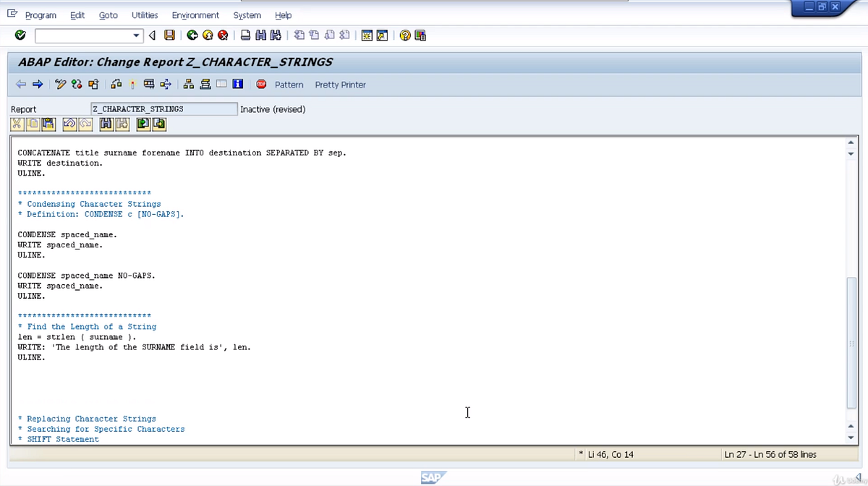Screen dimensions: 868x486
Task: Click the Cut scissors icon in editor toolbar
Action: pos(16,124)
